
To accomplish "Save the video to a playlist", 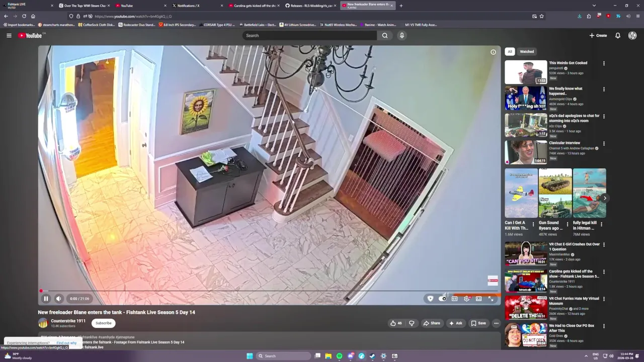I will (478, 323).
